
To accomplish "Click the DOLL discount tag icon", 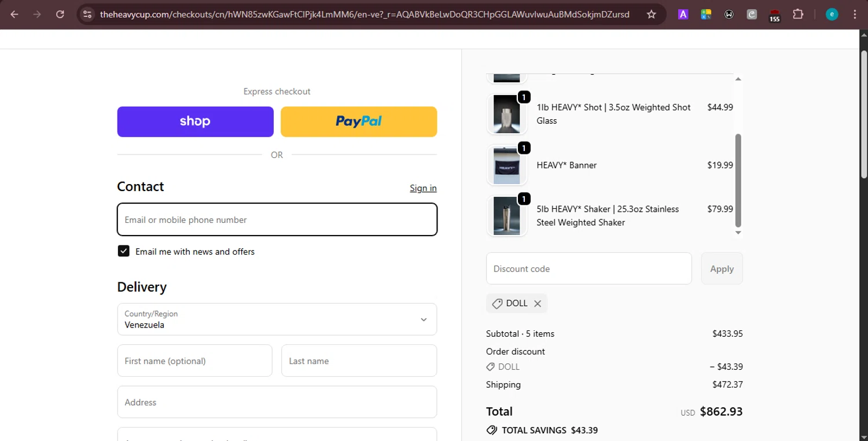I will pos(497,303).
